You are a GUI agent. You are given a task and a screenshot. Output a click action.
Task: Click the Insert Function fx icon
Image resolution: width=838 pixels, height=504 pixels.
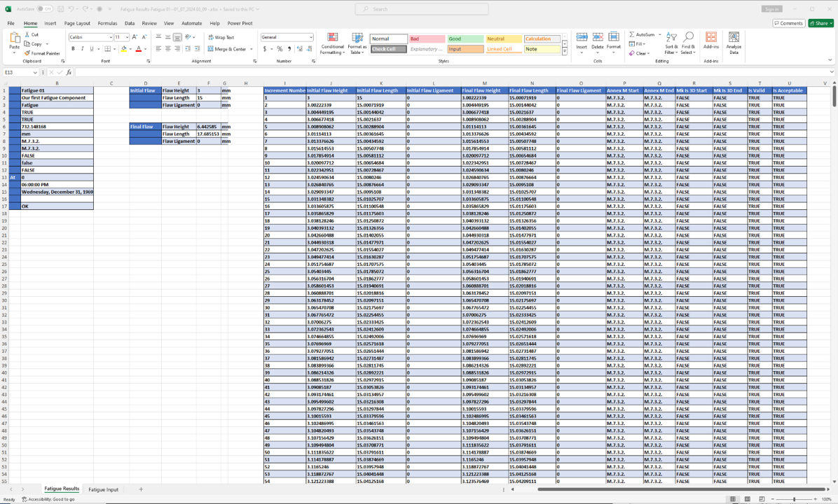pos(69,73)
